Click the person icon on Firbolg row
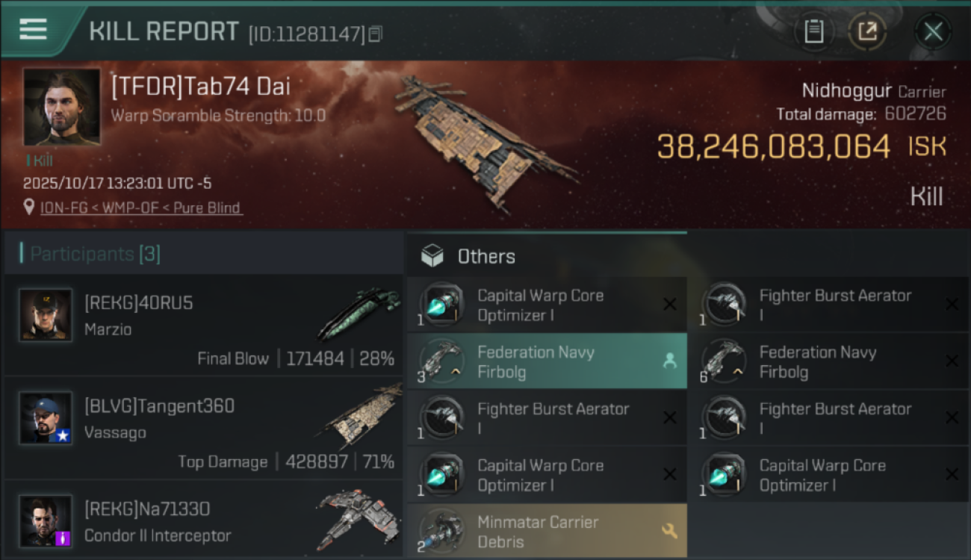Viewport: 971px width, 560px height. 669,361
